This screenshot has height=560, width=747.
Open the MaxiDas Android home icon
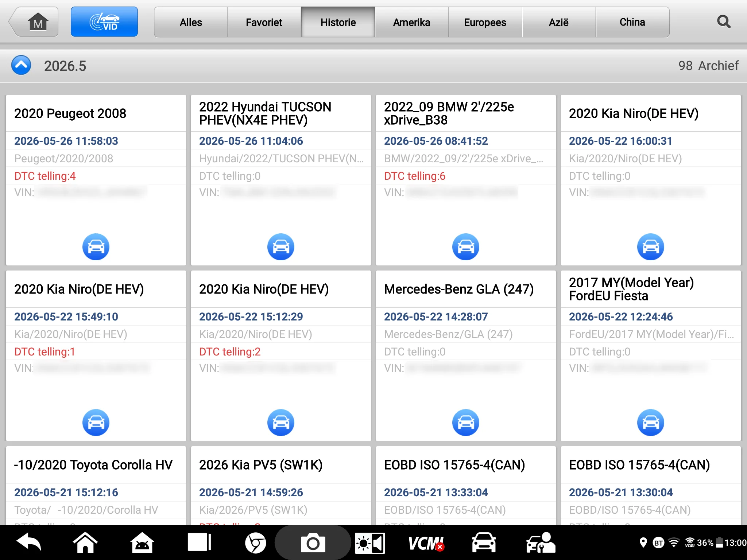(x=142, y=542)
